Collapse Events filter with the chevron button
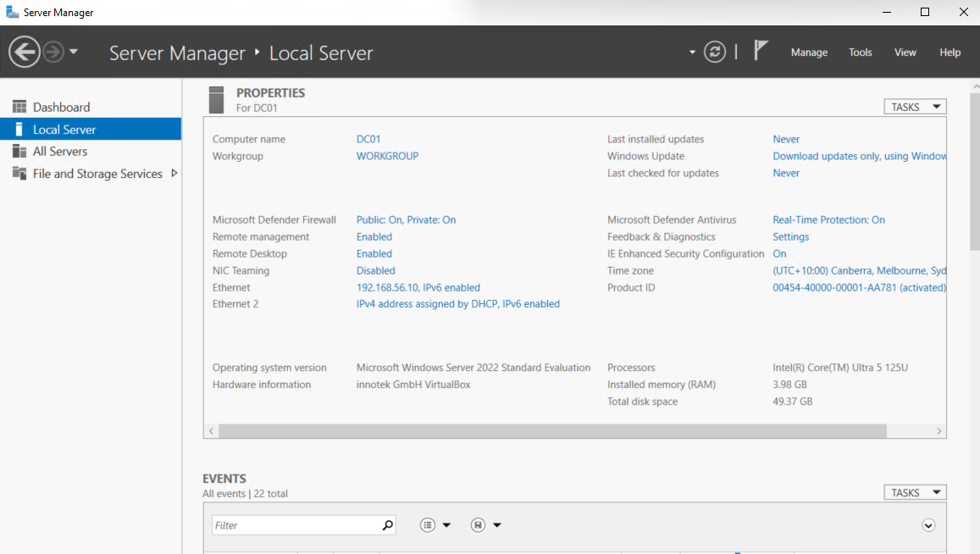Screen dimensions: 980x554 click(928, 525)
